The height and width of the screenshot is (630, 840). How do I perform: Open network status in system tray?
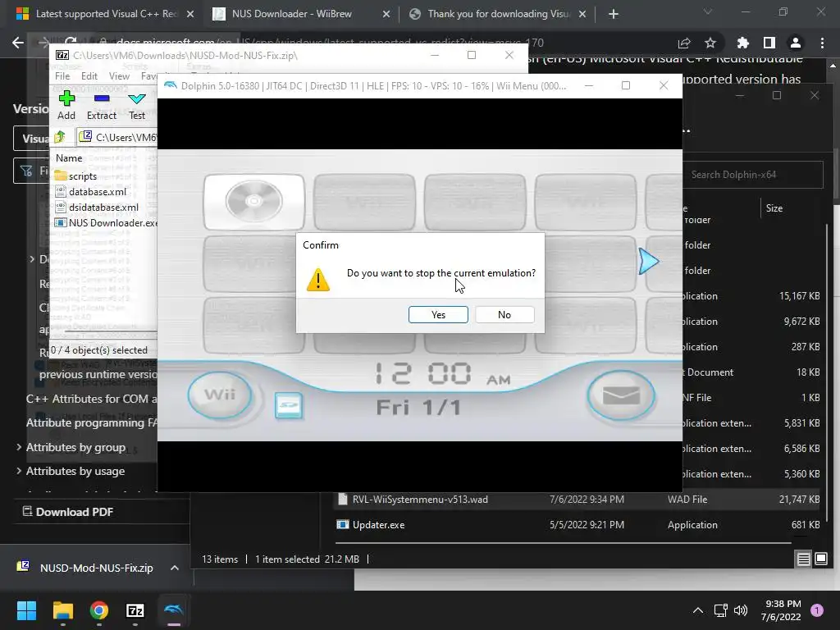point(720,610)
